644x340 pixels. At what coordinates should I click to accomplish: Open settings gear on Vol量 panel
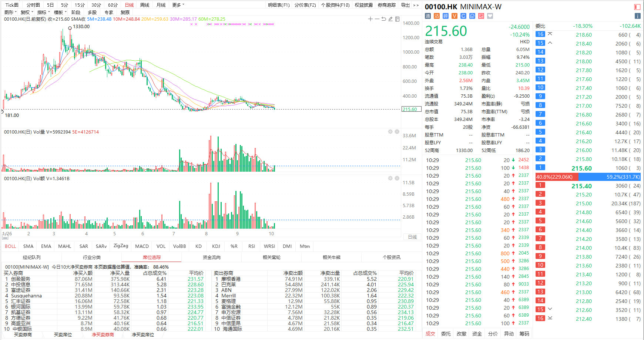(390, 132)
